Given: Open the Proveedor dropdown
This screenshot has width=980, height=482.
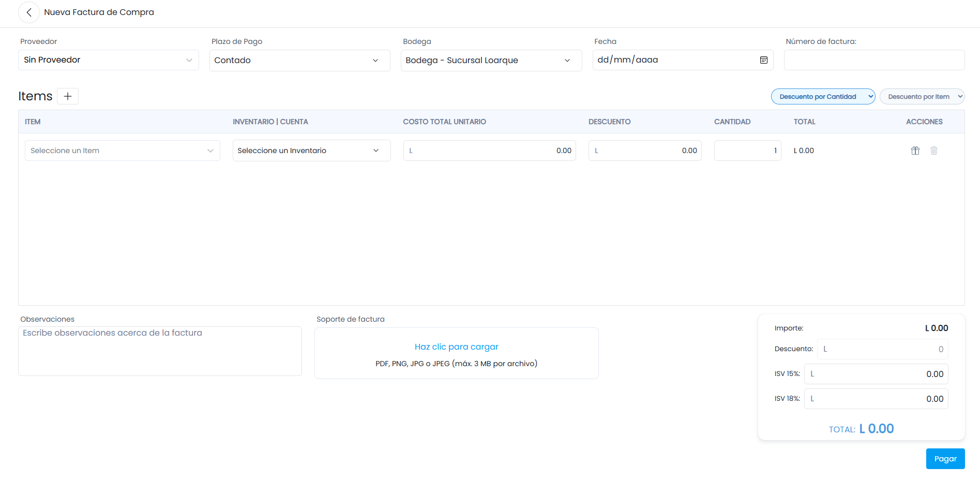Looking at the screenshot, I should pyautogui.click(x=109, y=60).
